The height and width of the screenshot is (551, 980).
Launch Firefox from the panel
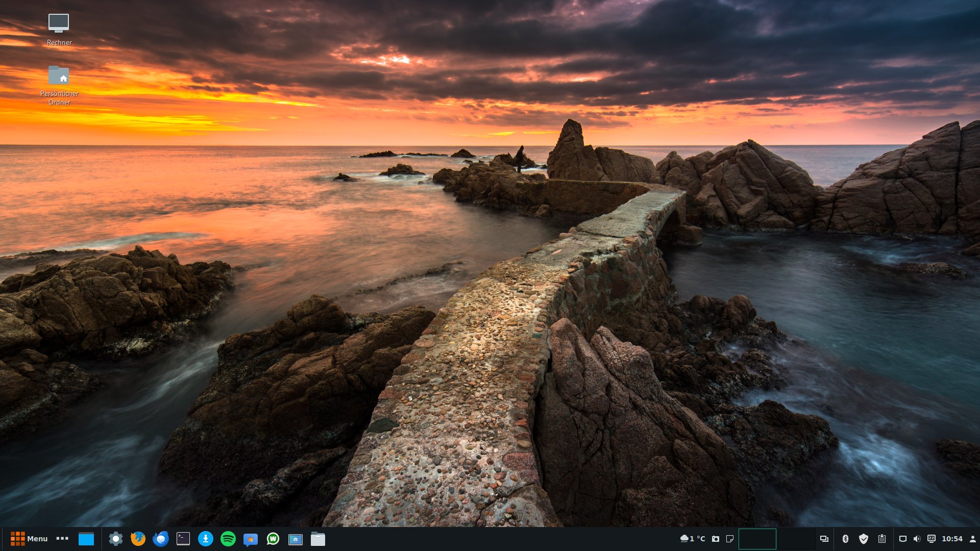pyautogui.click(x=138, y=539)
